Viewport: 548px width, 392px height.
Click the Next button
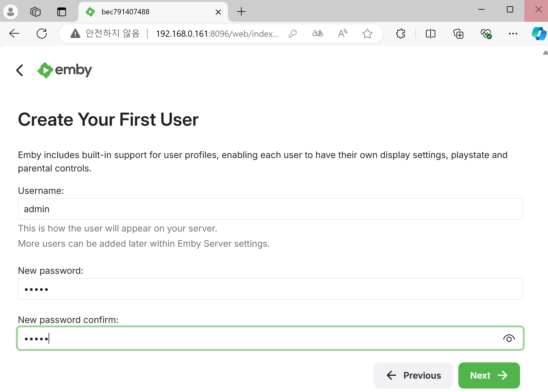(x=489, y=375)
